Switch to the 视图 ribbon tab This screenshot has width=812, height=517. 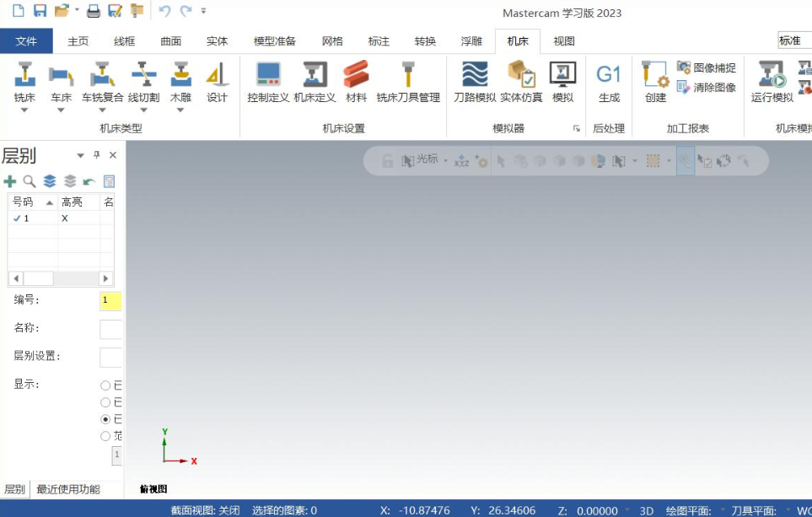pyautogui.click(x=564, y=41)
